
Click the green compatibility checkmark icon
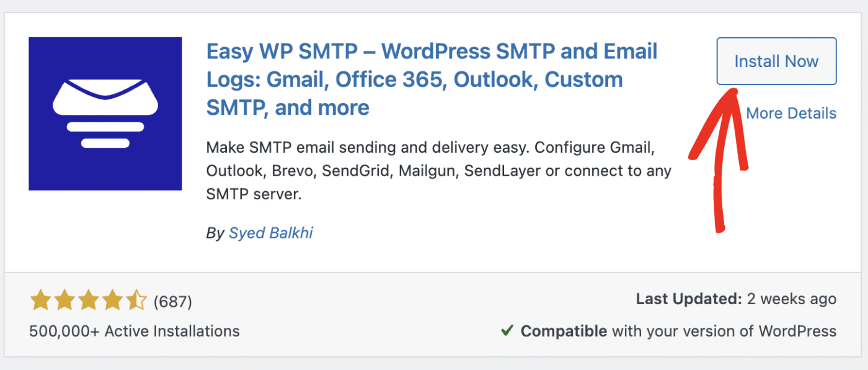click(x=507, y=331)
